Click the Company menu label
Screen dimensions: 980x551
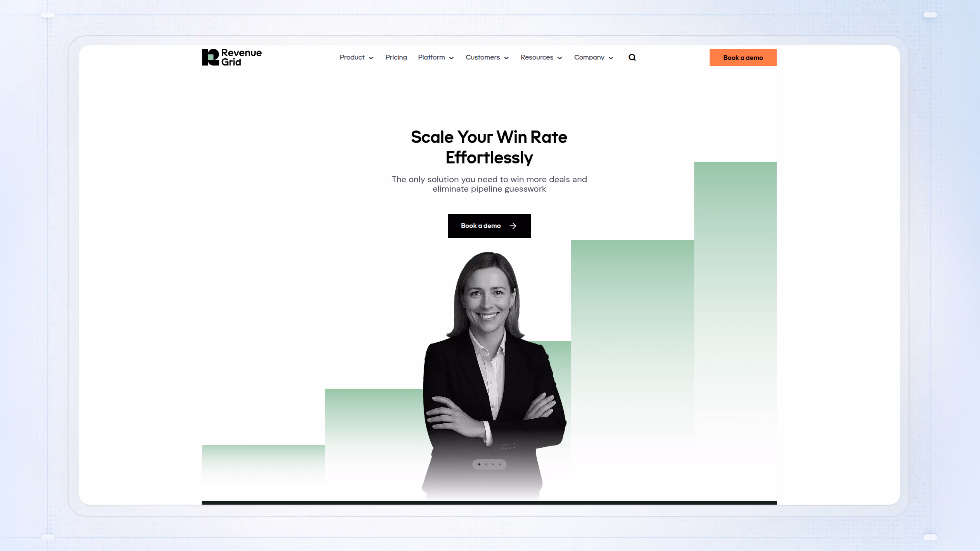click(589, 57)
